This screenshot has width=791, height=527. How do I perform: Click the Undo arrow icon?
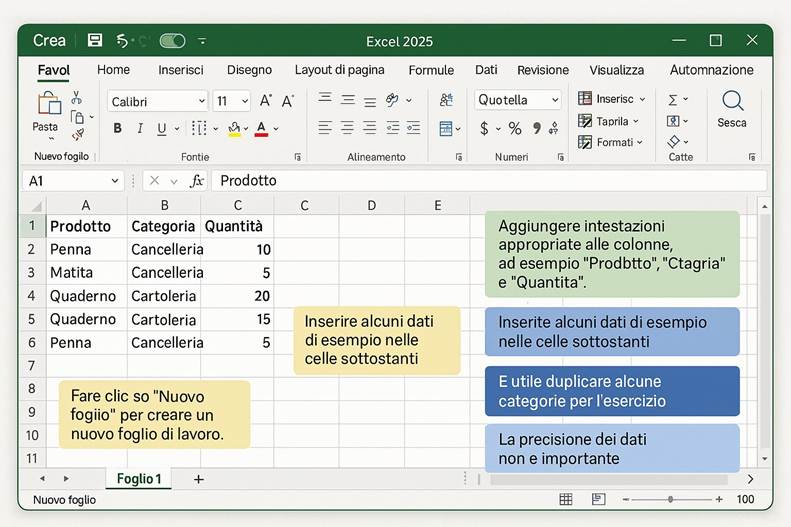coord(122,41)
